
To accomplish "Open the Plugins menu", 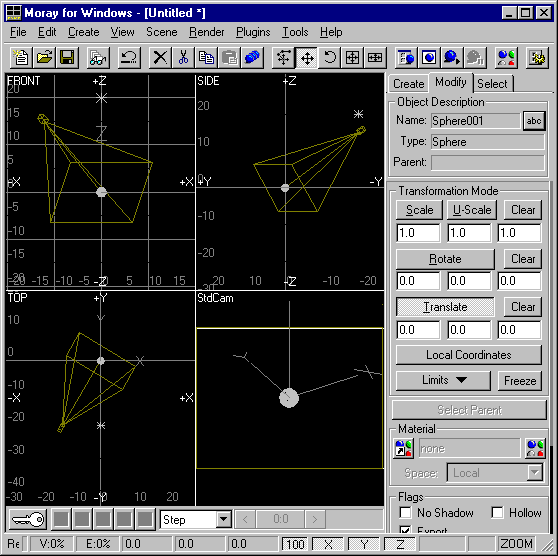I will [x=253, y=32].
